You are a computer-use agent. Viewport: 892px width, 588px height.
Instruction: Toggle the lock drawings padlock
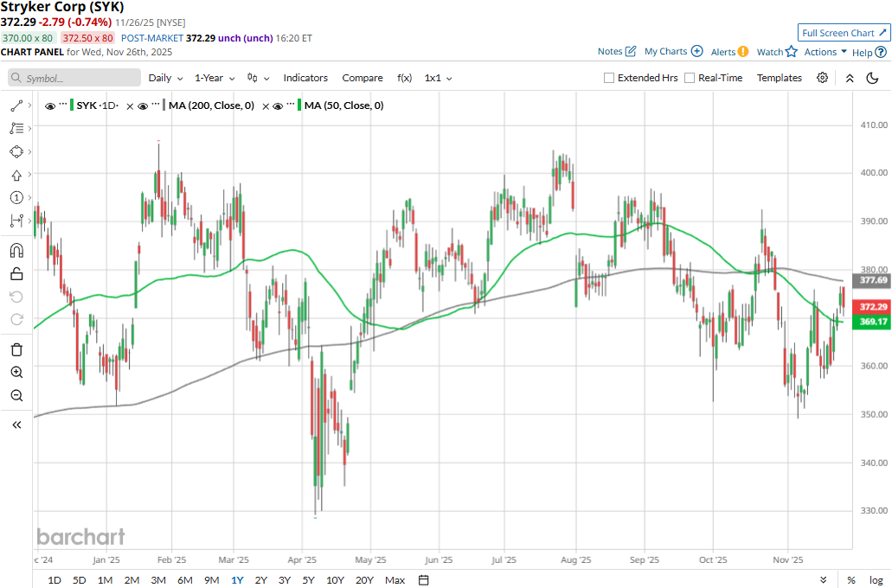[16, 274]
